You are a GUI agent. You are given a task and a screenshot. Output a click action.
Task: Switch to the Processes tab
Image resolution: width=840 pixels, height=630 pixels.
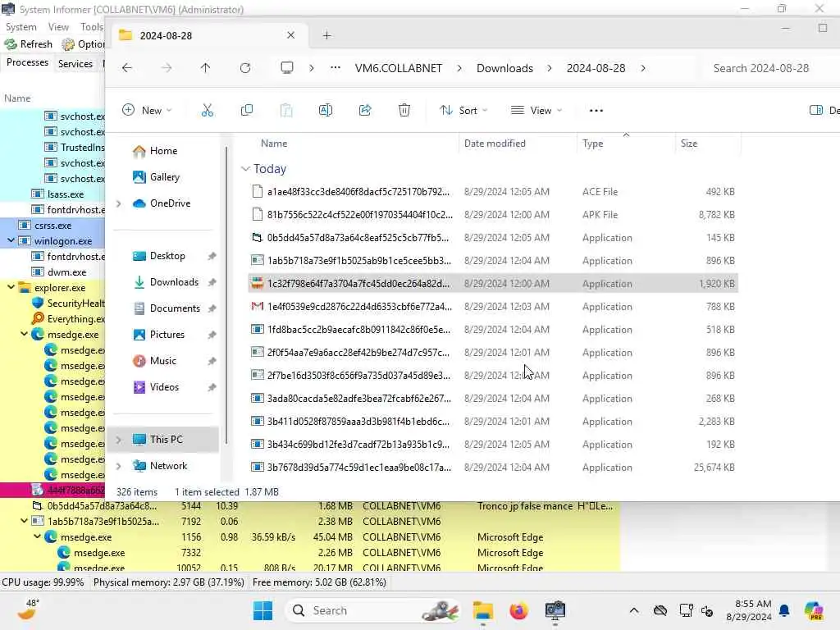pos(27,62)
